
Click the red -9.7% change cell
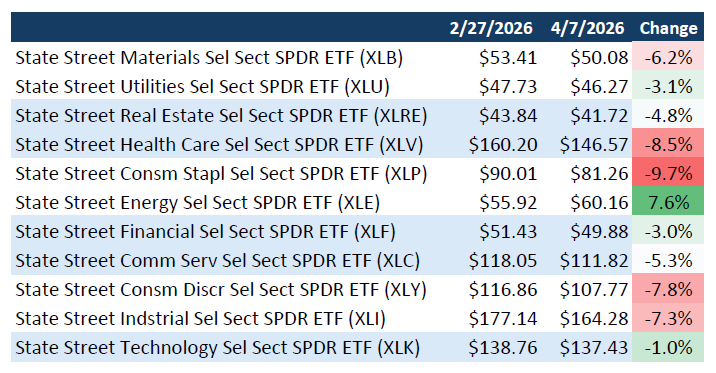pyautogui.click(x=668, y=173)
